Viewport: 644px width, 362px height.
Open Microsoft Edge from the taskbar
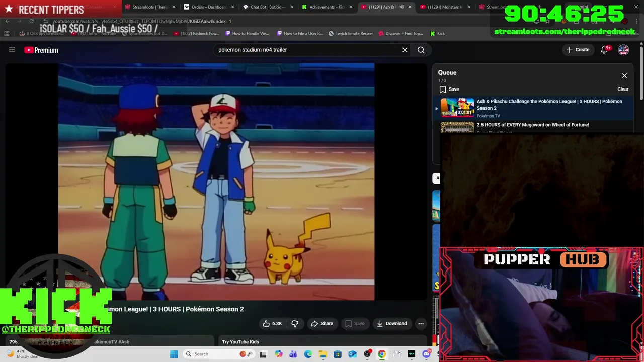click(x=308, y=354)
